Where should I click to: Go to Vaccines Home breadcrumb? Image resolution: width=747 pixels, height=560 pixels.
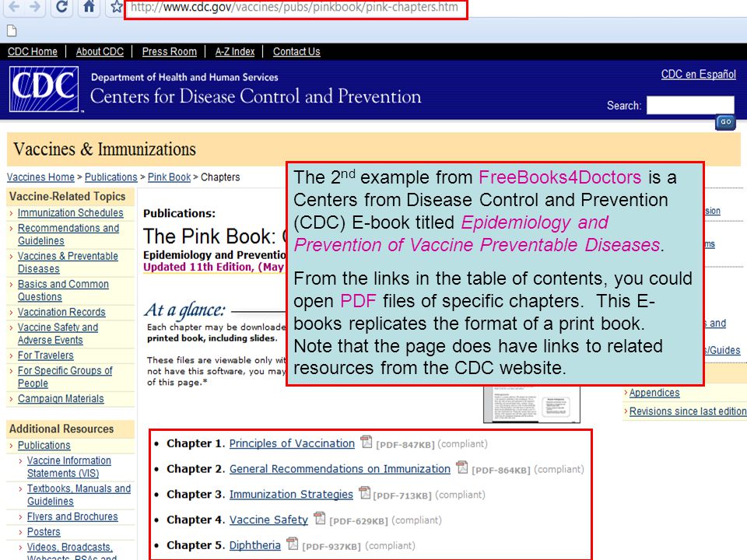tap(40, 177)
